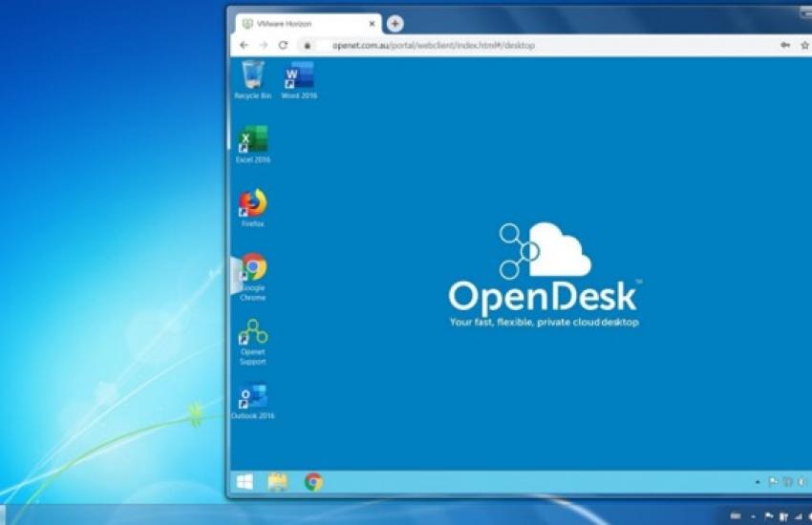Viewport: 812px width, 525px height.
Task: Open keyboard icon in the host taskbar
Action: point(736,515)
